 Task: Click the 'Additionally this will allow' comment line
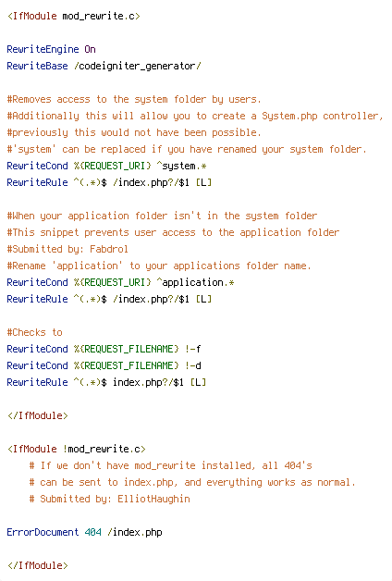(x=195, y=117)
